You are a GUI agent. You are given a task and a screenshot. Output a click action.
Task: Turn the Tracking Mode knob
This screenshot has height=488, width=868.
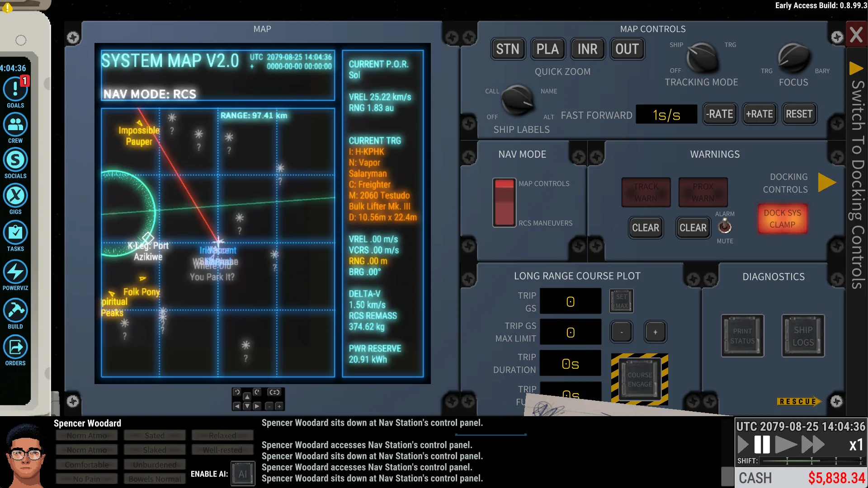pyautogui.click(x=702, y=58)
